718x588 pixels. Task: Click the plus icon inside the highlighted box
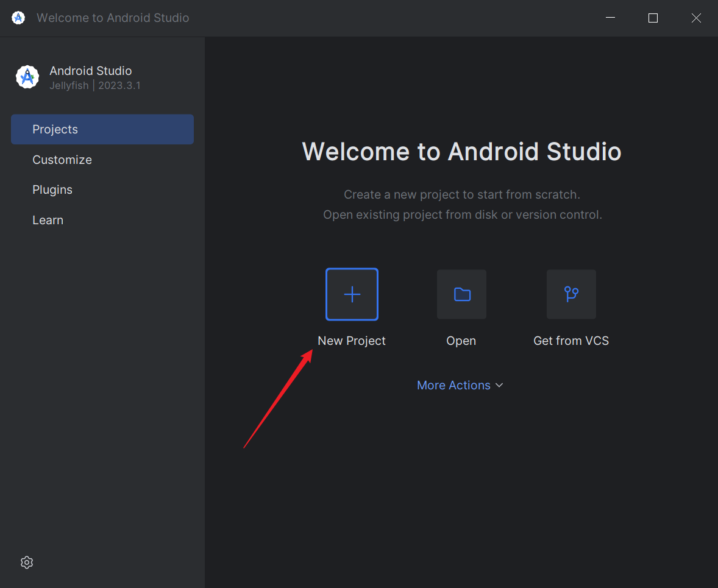(x=352, y=294)
